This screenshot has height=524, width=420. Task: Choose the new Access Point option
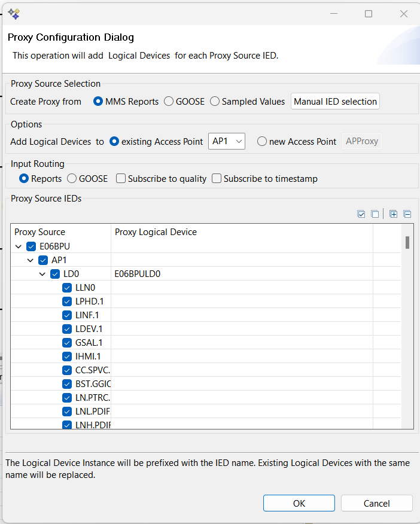(x=262, y=142)
